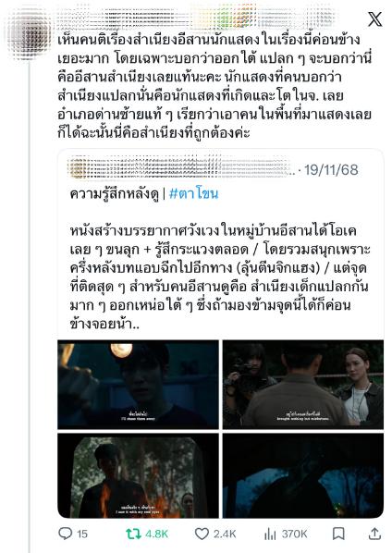Share post via the upload arrow icon
Screen dimensions: 392x553
[374, 534]
